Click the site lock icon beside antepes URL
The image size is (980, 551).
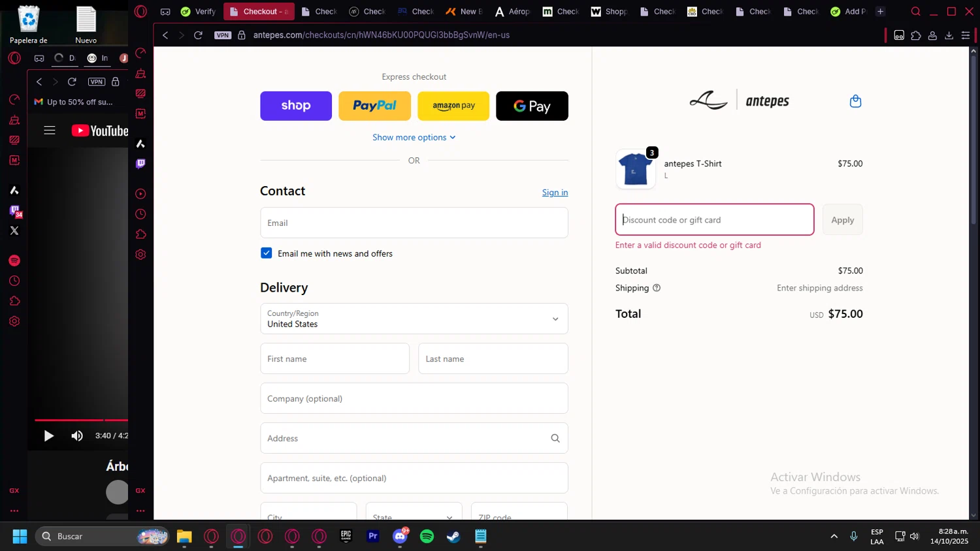241,35
